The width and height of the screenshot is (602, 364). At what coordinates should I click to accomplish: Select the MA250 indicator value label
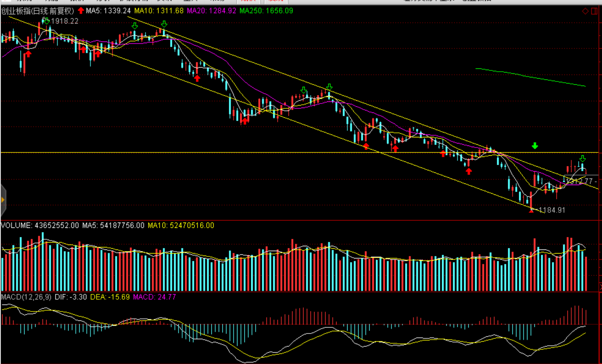pos(266,11)
